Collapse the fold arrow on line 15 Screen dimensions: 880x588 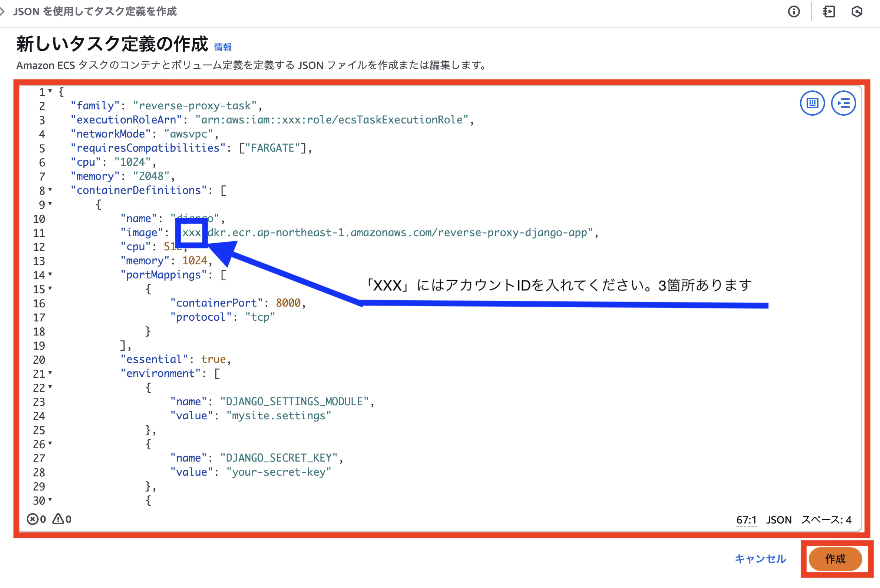[x=50, y=288]
